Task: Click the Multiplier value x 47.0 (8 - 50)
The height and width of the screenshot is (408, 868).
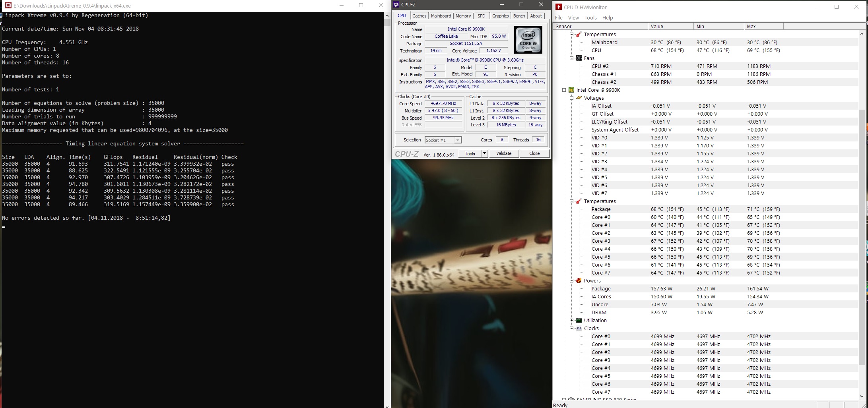Action: coord(443,111)
